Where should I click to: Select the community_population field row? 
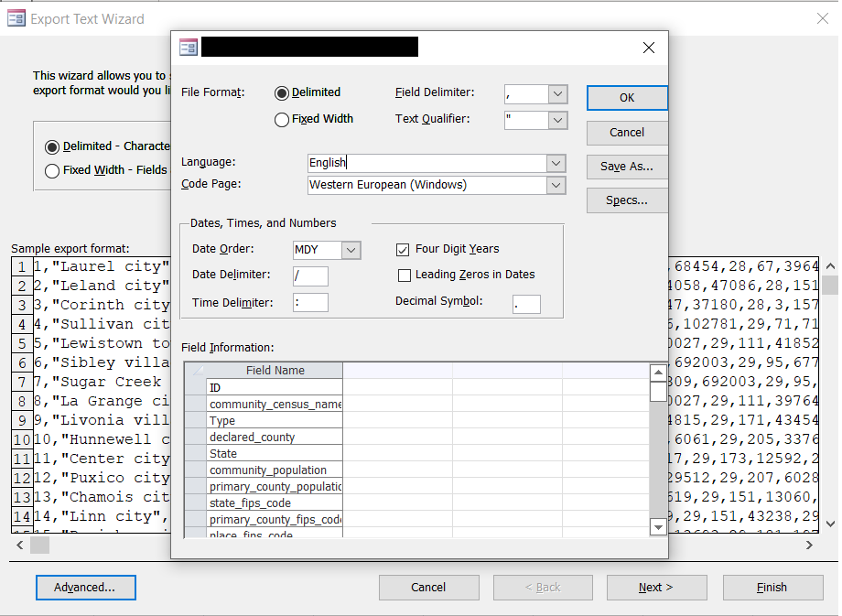(275, 470)
